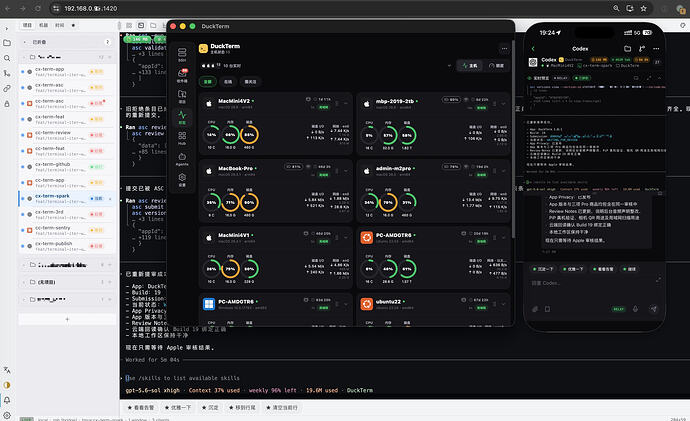This screenshot has width=690, height=421.
Task: Collapse the first project folder group in sidebar
Action: pos(25,57)
